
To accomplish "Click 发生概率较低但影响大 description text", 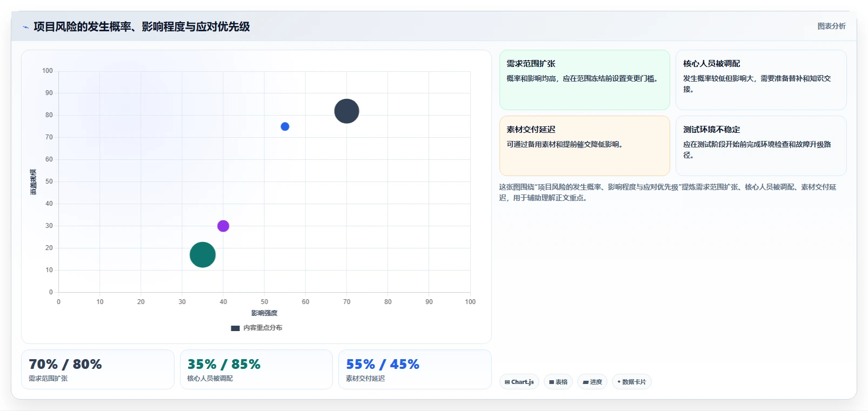I will (x=757, y=84).
